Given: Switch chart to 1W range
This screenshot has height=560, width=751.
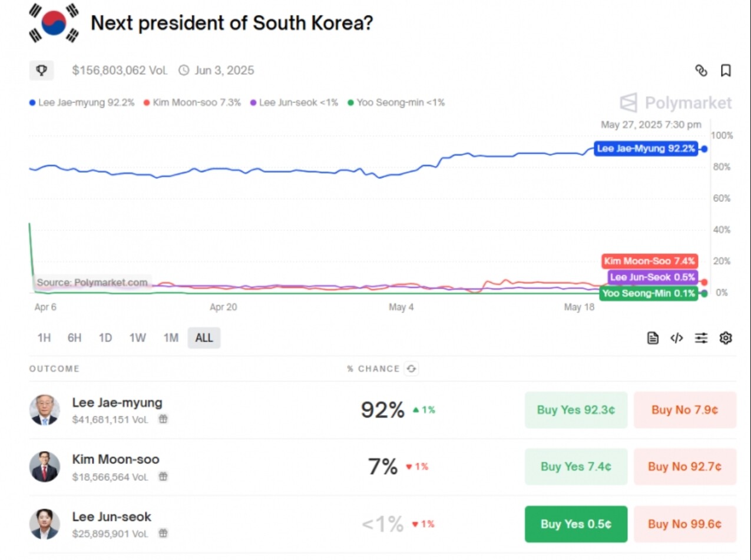Looking at the screenshot, I should coord(138,338).
